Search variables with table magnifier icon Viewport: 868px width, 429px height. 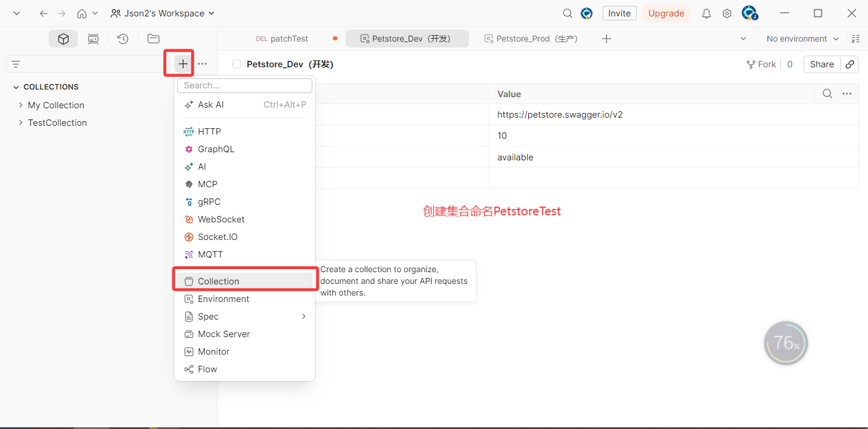pos(827,94)
